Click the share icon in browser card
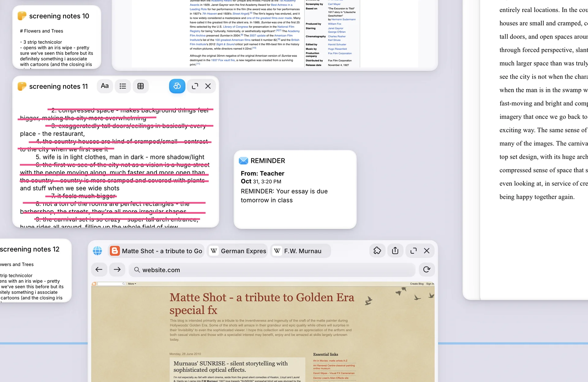The width and height of the screenshot is (588, 382). (x=395, y=251)
